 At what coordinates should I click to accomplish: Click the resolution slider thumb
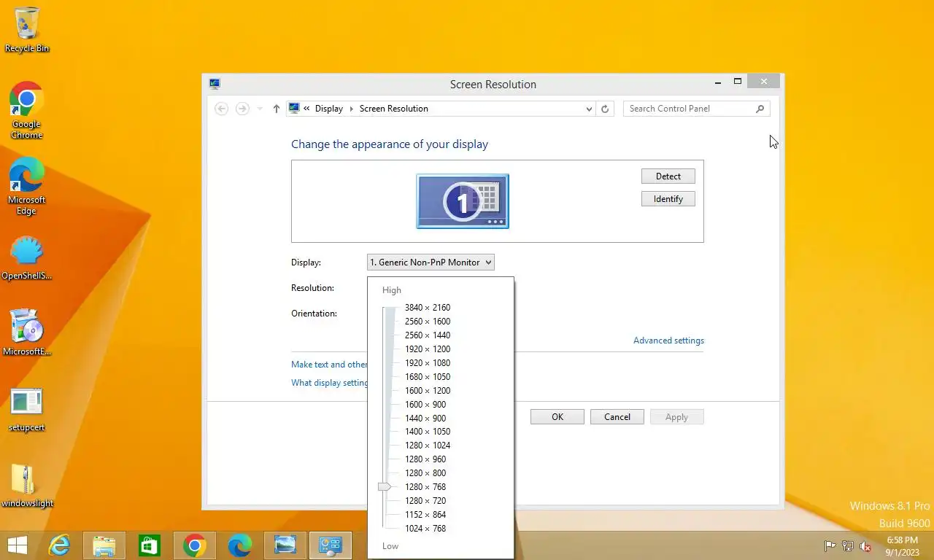click(x=385, y=486)
